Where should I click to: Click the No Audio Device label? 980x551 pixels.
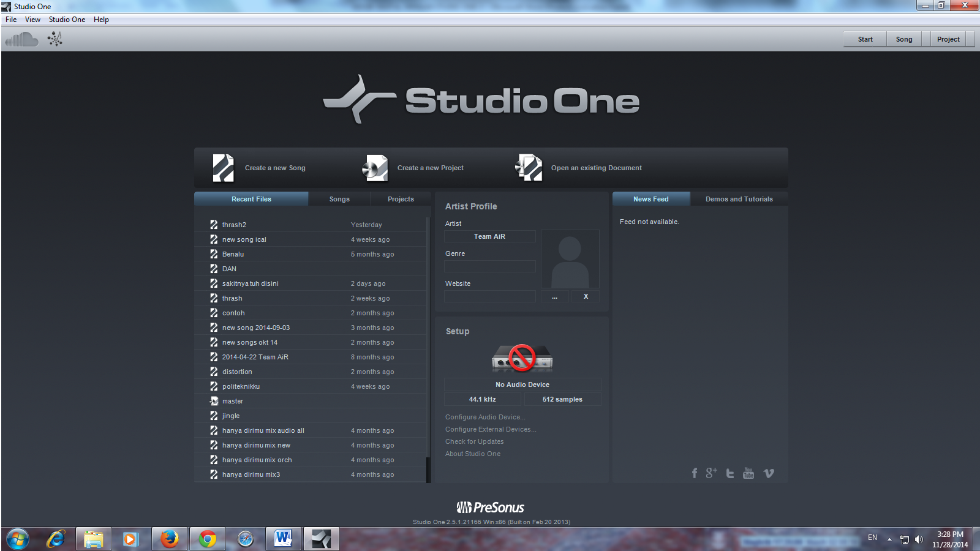522,384
